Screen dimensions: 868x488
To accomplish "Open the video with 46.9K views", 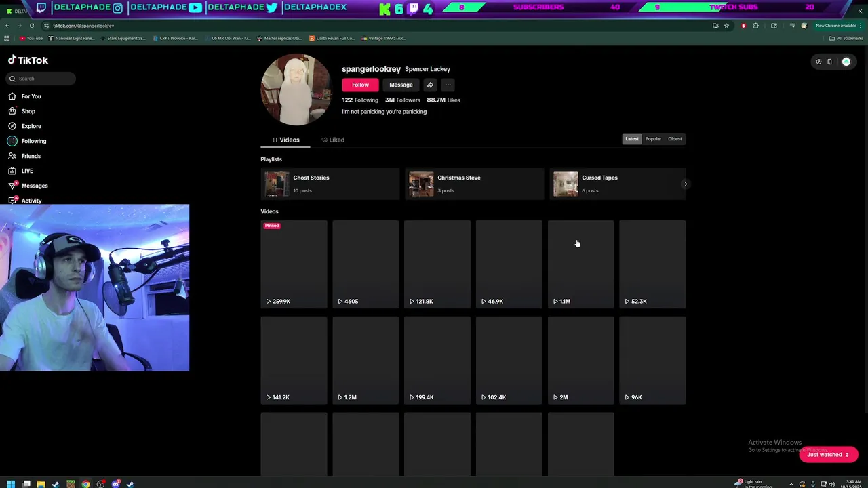I will click(509, 264).
